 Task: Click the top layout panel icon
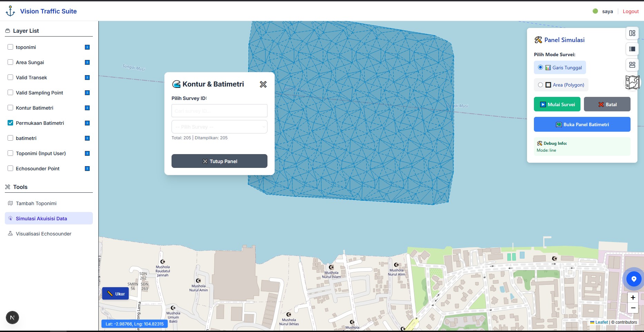[x=632, y=33]
